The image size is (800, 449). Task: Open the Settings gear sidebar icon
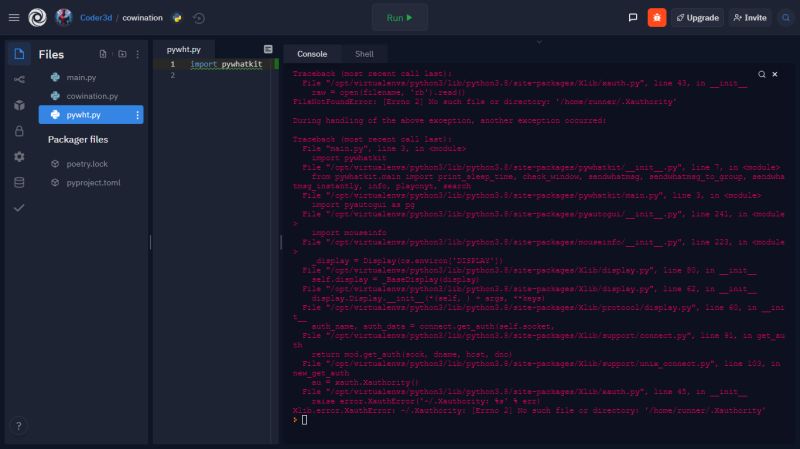pos(19,157)
